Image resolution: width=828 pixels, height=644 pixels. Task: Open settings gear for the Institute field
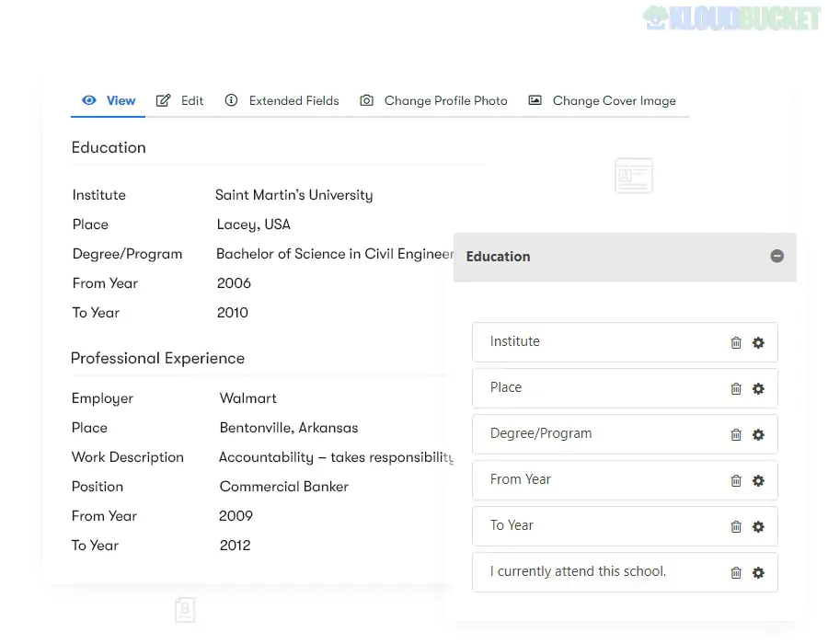point(758,342)
